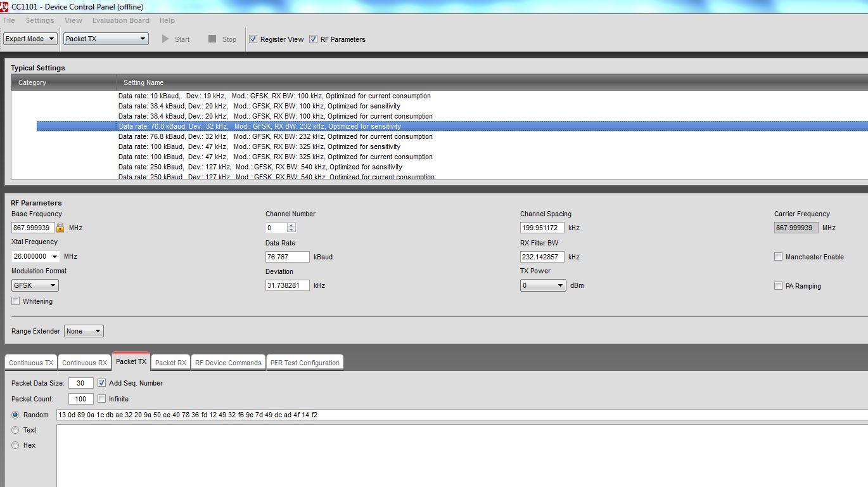Image resolution: width=868 pixels, height=487 pixels.
Task: Select 76.8 kBaud optimized for sensitivity setting
Action: (x=452, y=126)
